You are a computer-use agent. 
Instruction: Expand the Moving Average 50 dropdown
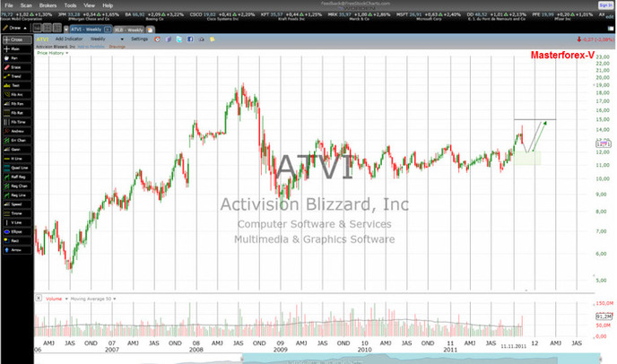93,299
